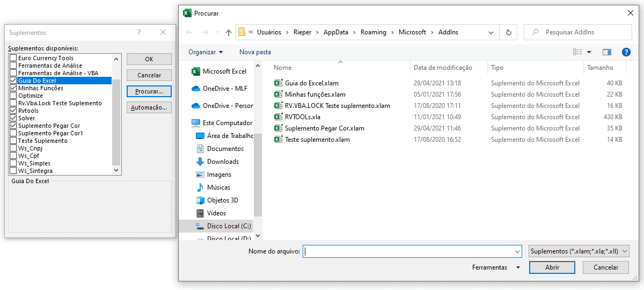Uncheck the Rvtools add-in
Viewport: 644px width, 290px height.
pos(13,111)
